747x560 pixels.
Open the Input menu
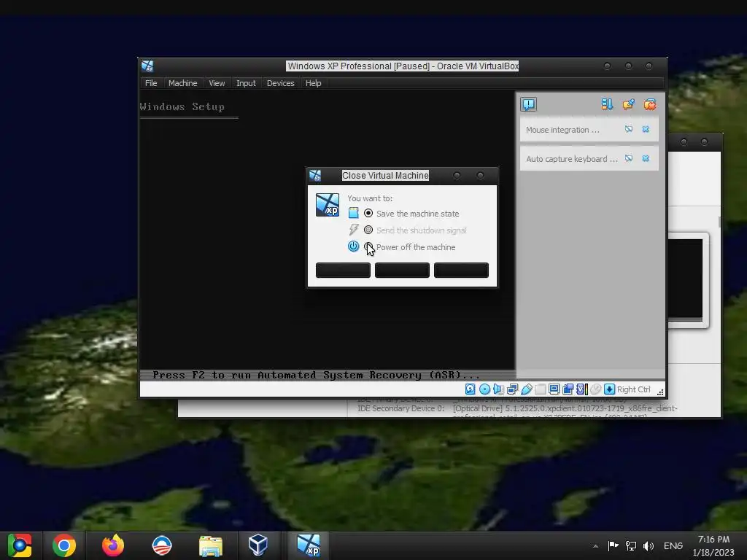pos(246,83)
